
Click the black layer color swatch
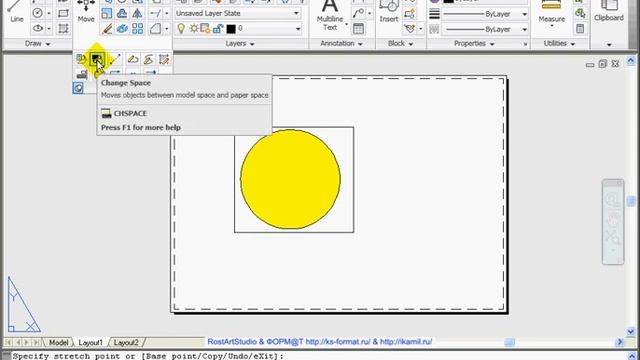click(x=231, y=29)
